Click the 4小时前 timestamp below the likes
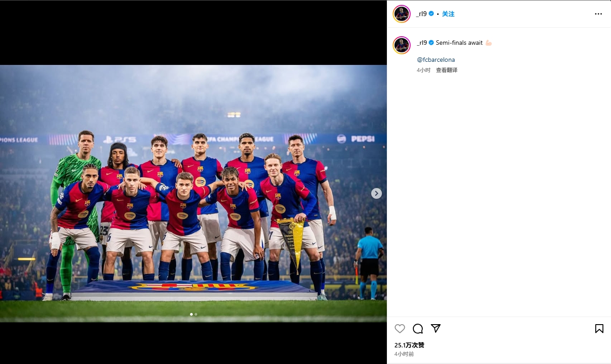Screen dimensions: 611x364 pos(404,354)
